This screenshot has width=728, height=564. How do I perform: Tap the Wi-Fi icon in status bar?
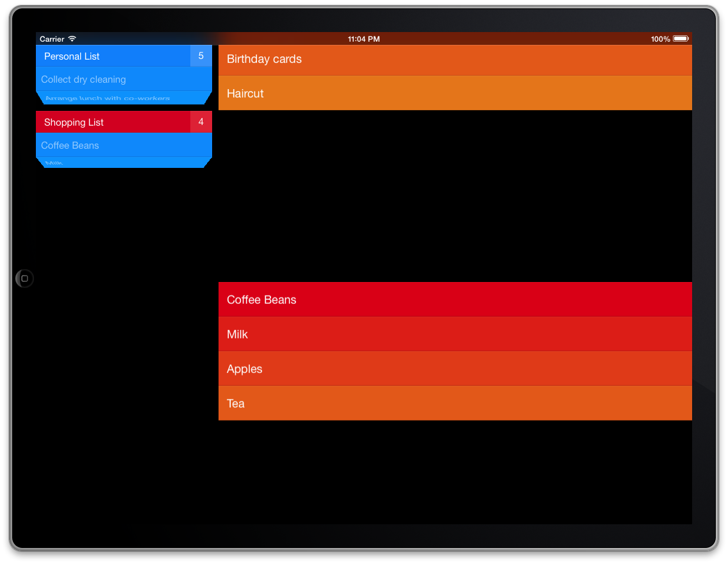click(72, 39)
